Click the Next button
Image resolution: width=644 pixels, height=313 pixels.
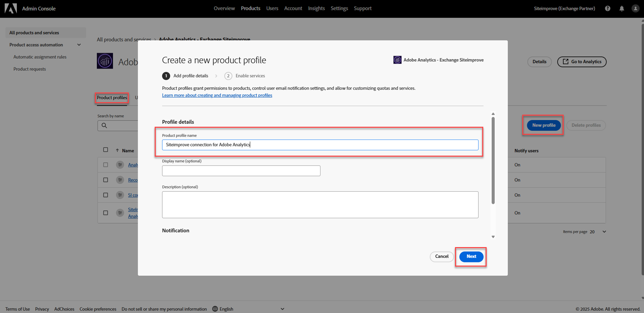click(471, 256)
